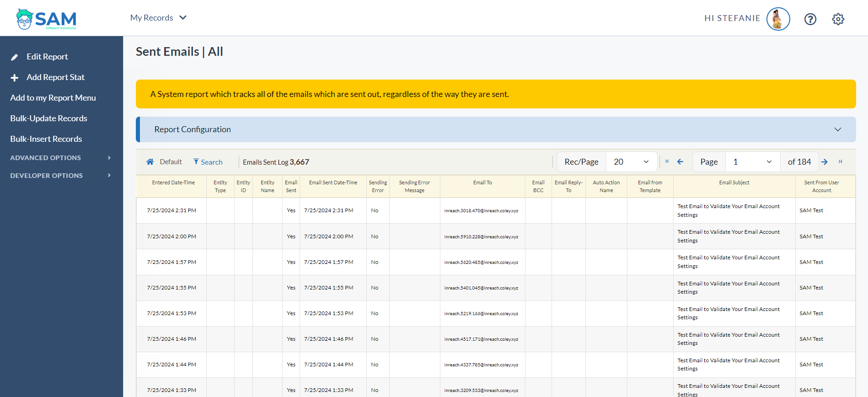Sort by Email Sent Date-Time header
Viewport: 868px width, 397px height.
(x=333, y=182)
